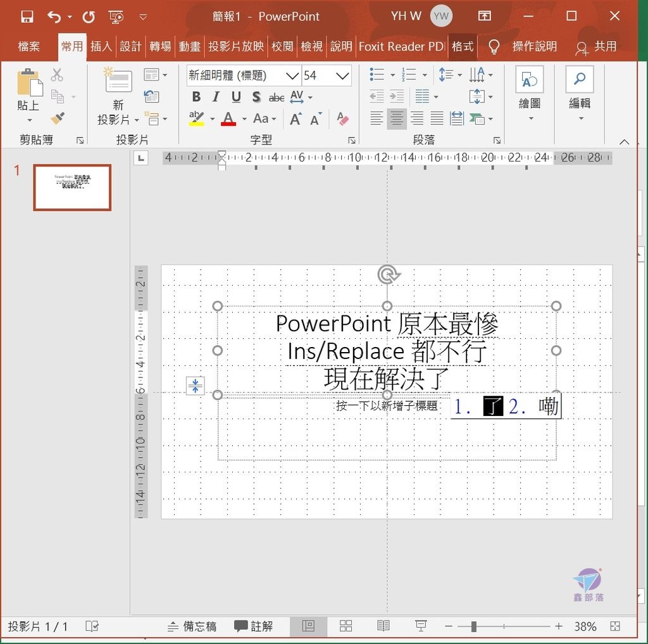This screenshot has height=644, width=648.
Task: Click the Copy icon
Action: pos(57,96)
